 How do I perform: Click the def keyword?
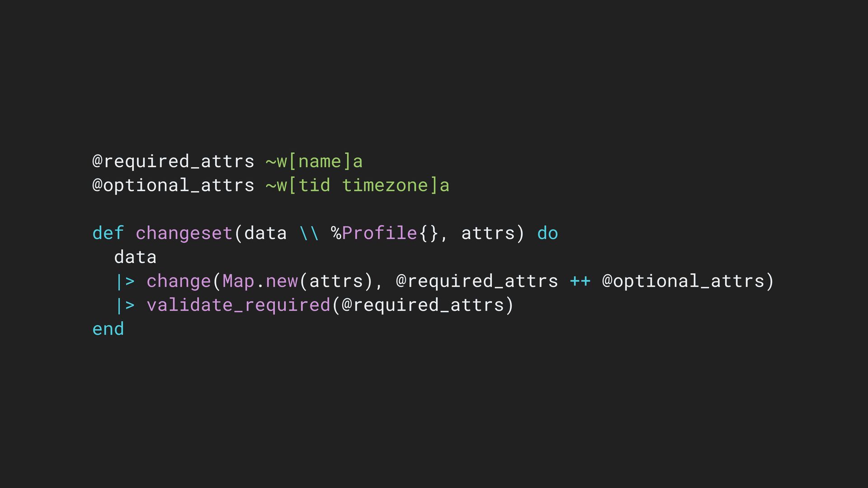(108, 233)
